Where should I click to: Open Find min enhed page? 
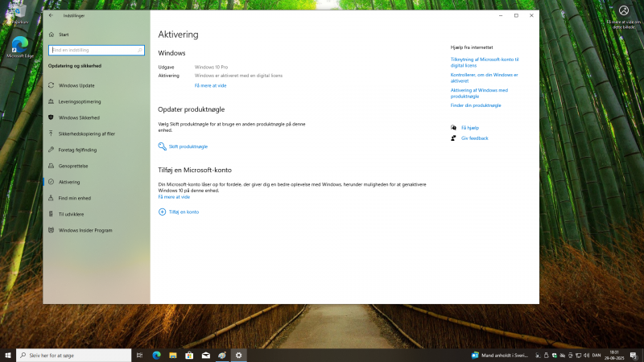pos(74,198)
